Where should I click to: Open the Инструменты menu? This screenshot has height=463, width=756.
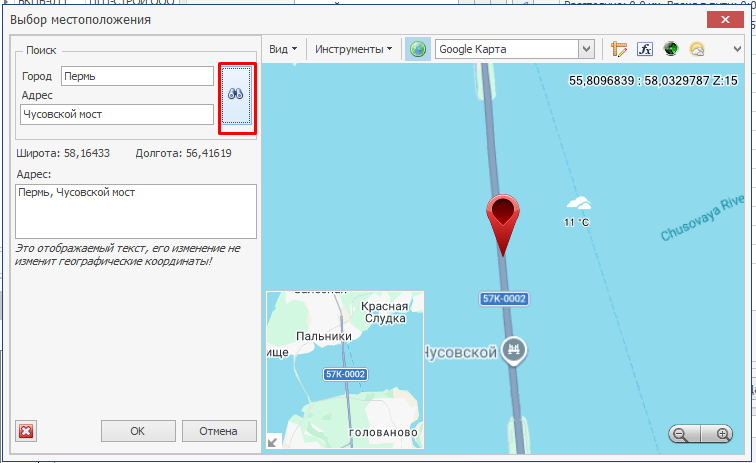point(353,49)
